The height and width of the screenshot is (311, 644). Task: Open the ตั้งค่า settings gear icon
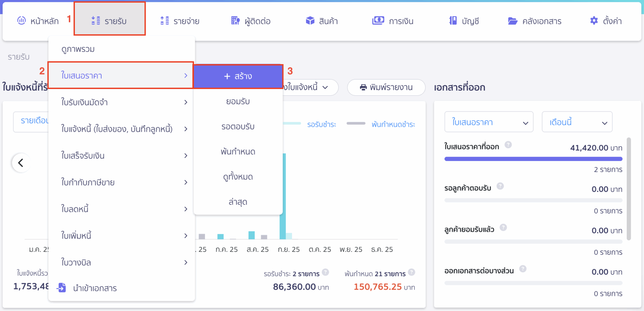(x=594, y=21)
